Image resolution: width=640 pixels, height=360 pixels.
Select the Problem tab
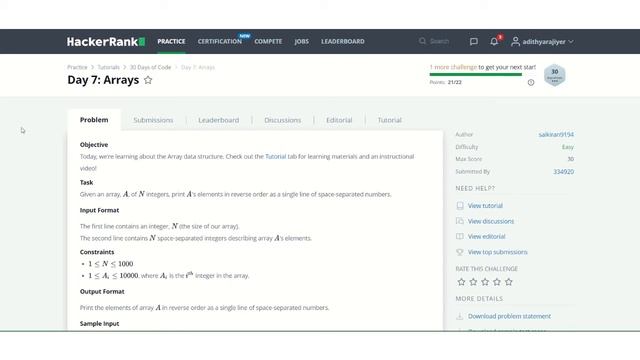tap(94, 120)
